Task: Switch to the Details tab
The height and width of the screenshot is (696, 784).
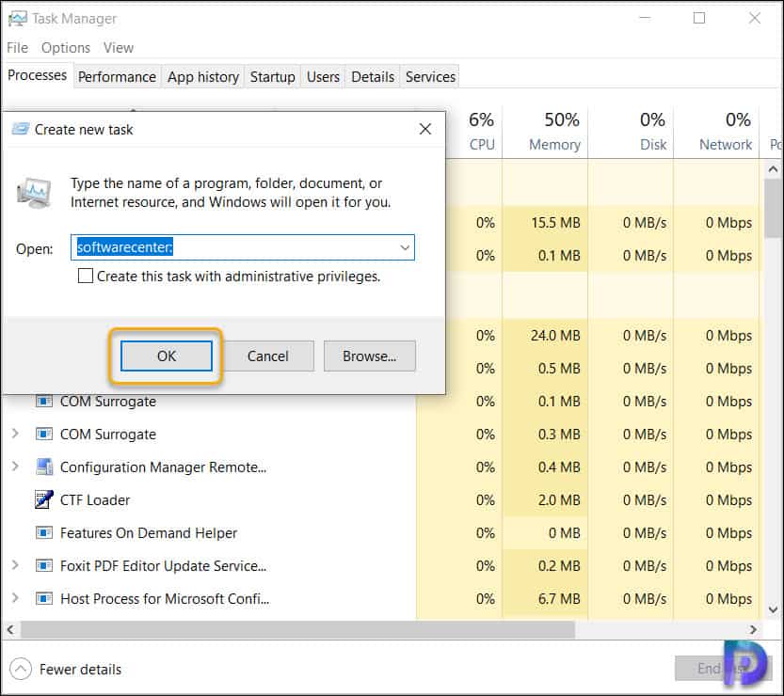Action: 373,77
